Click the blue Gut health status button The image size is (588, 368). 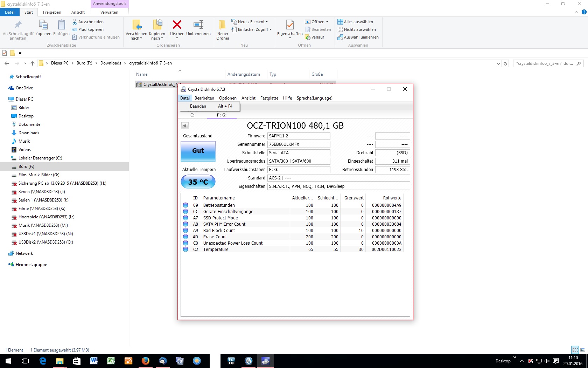198,151
